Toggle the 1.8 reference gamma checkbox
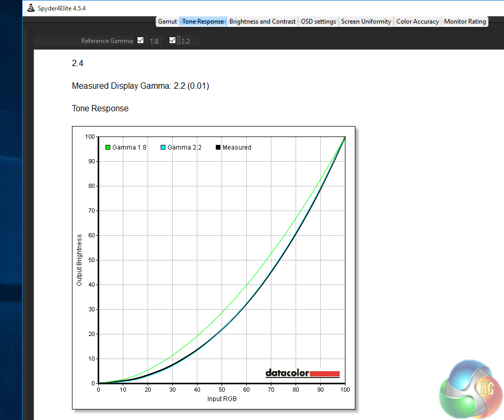The image size is (504, 420). pos(141,40)
